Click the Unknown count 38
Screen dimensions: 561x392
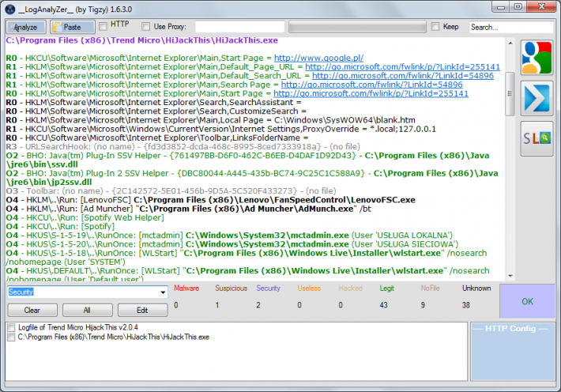[x=466, y=305]
